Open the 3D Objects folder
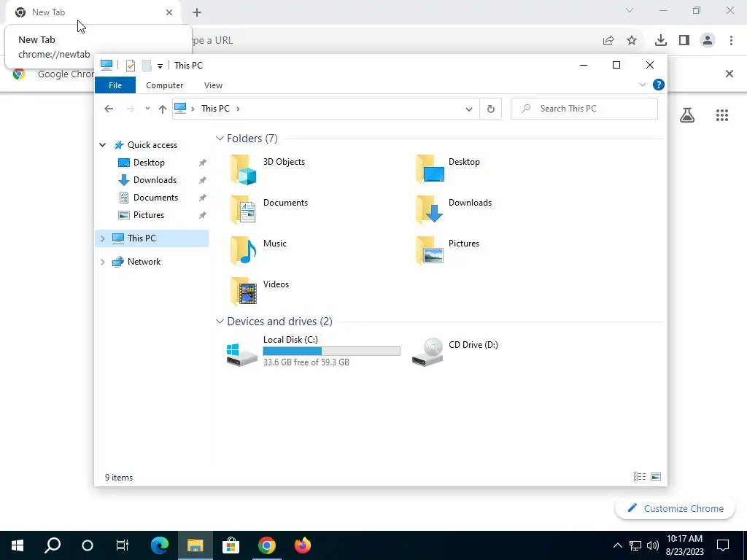The height and width of the screenshot is (560, 747). pyautogui.click(x=267, y=169)
